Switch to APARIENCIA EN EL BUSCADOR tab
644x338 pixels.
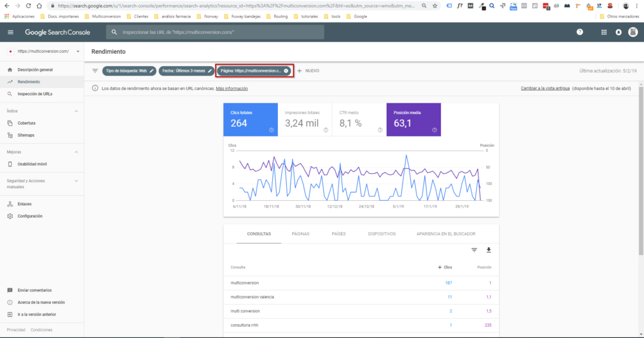click(x=446, y=234)
